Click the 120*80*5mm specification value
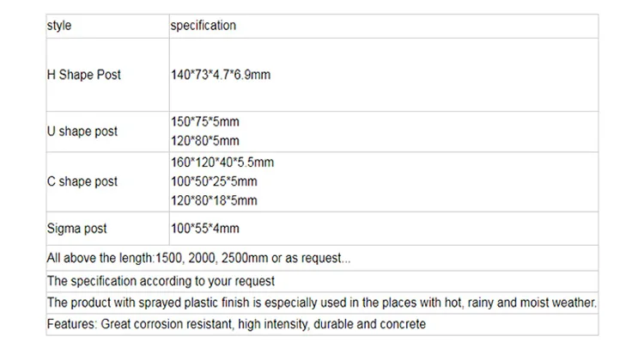Screen dimensions: 644x361 point(205,141)
